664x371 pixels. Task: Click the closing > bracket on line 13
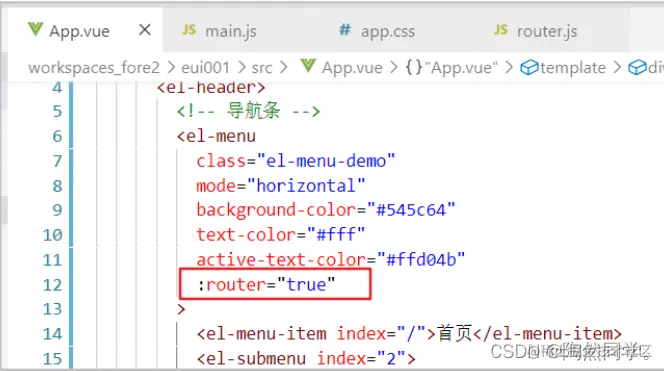tap(181, 309)
